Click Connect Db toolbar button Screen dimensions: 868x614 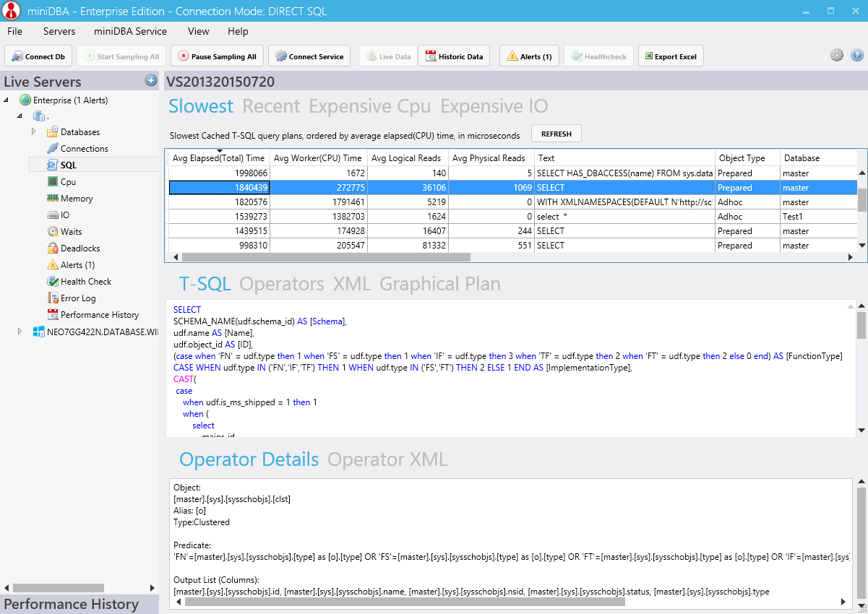point(38,56)
